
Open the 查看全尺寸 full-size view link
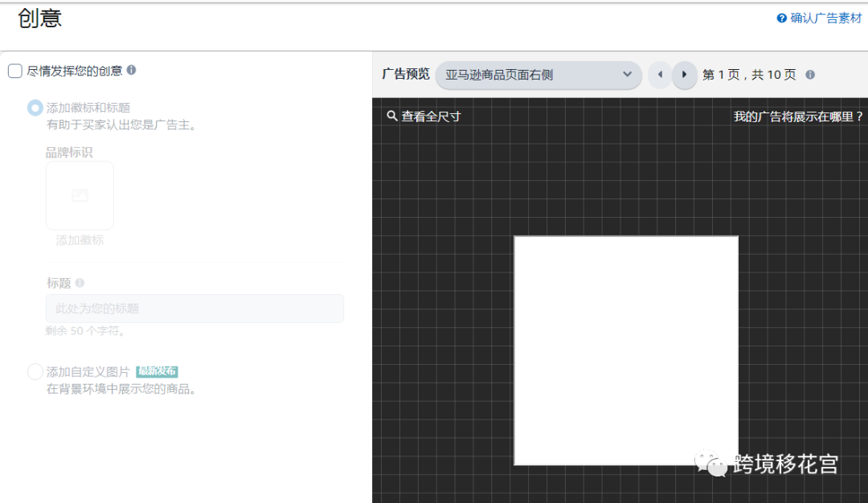tap(431, 117)
